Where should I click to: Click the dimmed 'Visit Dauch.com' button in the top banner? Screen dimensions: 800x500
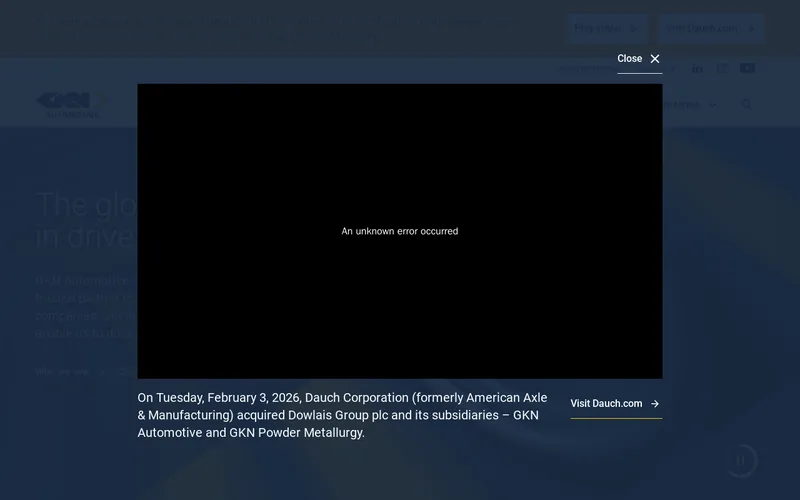tap(711, 28)
